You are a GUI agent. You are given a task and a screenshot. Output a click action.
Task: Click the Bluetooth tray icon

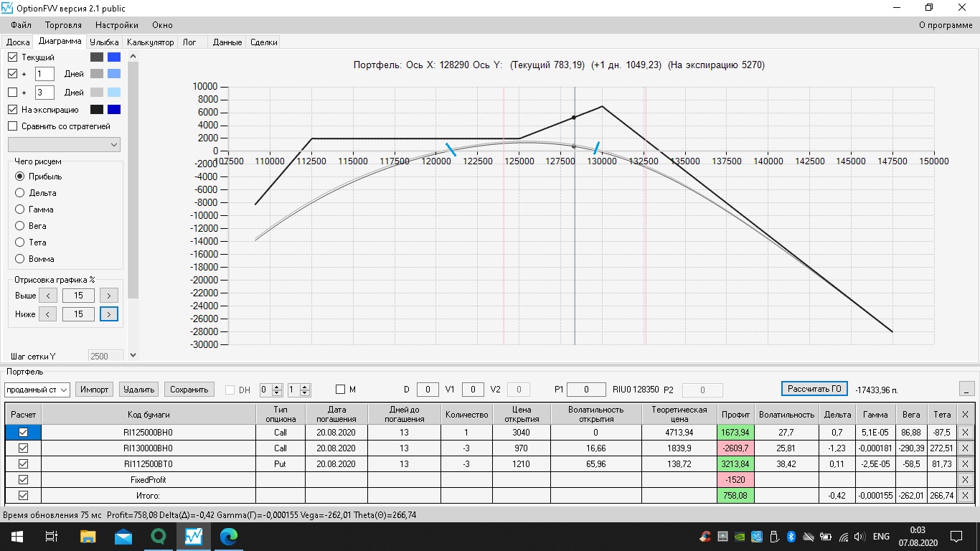click(792, 537)
